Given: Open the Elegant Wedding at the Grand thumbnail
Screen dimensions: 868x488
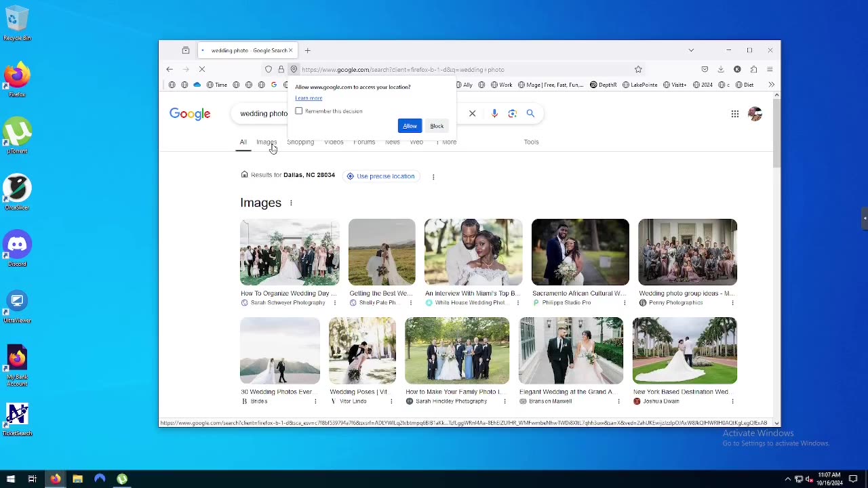Looking at the screenshot, I should click(571, 350).
